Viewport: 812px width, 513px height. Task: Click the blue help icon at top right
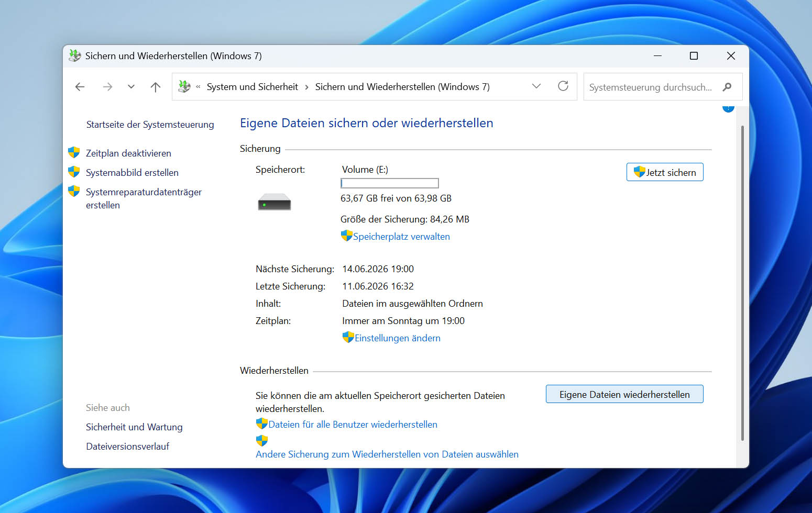[x=728, y=108]
